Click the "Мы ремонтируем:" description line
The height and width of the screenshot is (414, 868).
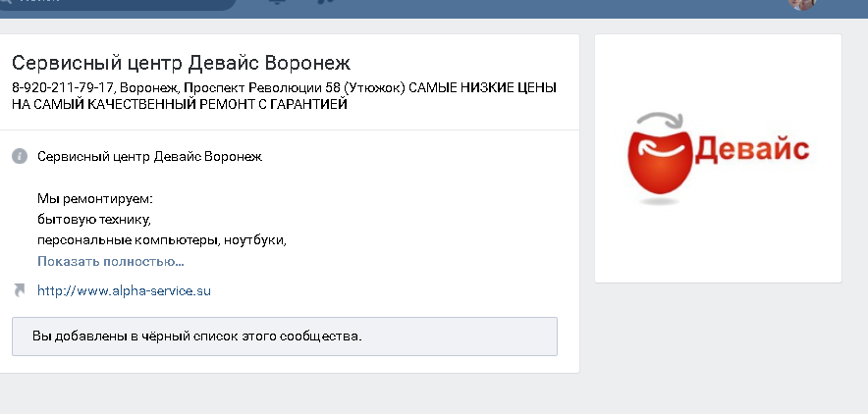tap(88, 198)
